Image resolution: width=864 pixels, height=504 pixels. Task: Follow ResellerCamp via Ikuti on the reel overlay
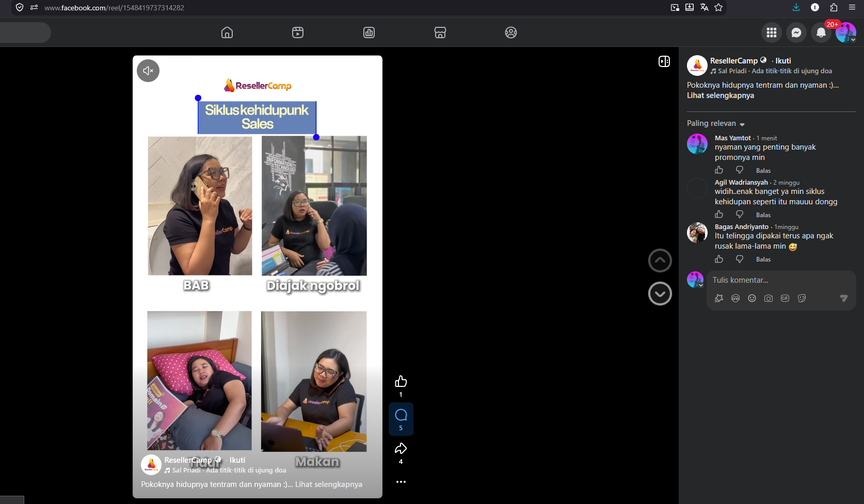(237, 460)
